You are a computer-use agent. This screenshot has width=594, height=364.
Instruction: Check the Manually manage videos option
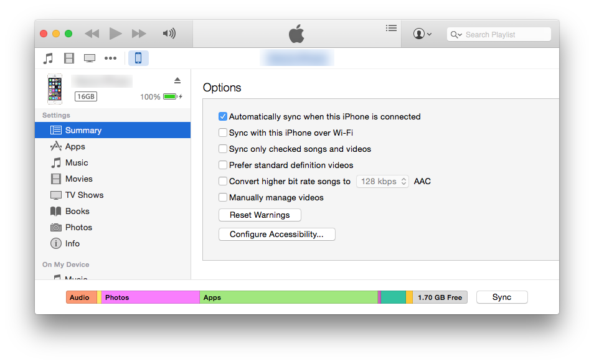(x=222, y=197)
